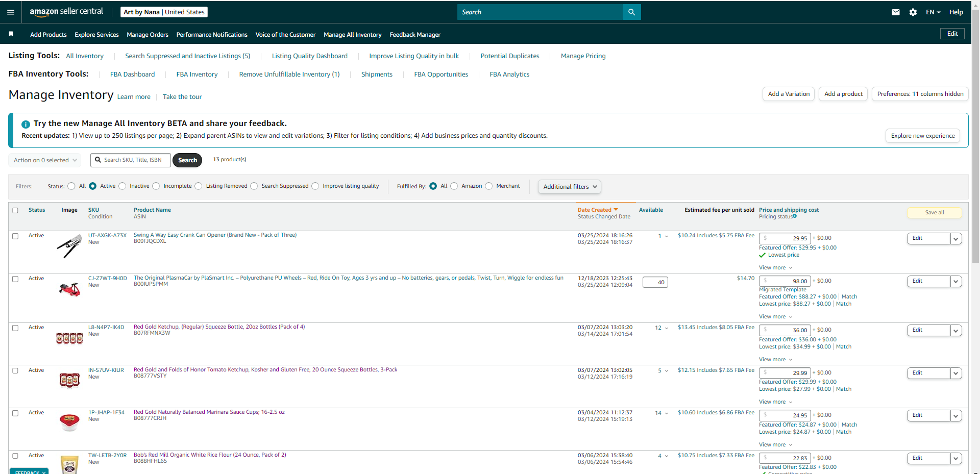This screenshot has height=474, width=980.
Task: Select the Inactive status filter
Action: coord(122,186)
